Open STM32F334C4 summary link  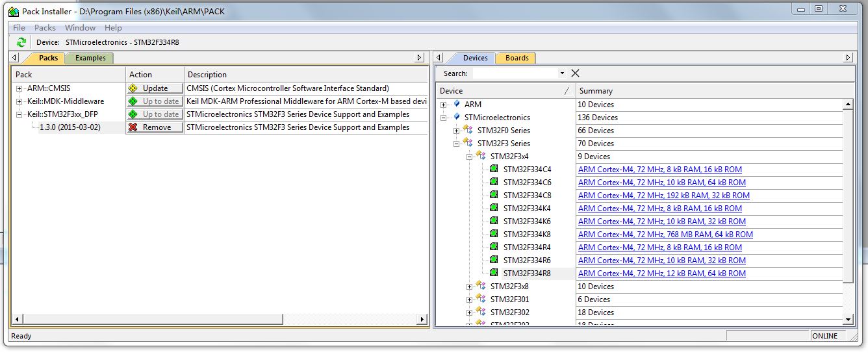(x=660, y=170)
